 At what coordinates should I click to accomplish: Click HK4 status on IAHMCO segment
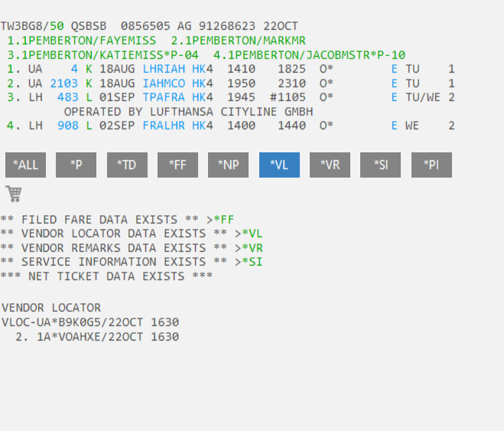point(203,83)
